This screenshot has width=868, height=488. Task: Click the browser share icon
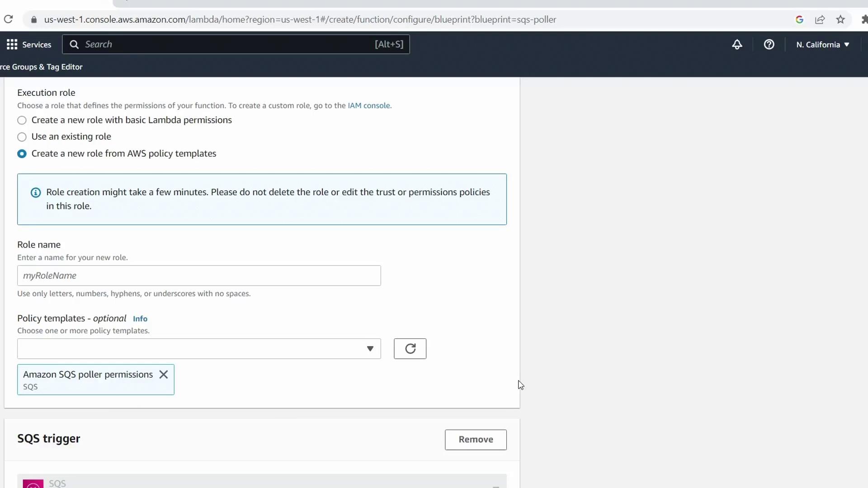click(x=820, y=19)
